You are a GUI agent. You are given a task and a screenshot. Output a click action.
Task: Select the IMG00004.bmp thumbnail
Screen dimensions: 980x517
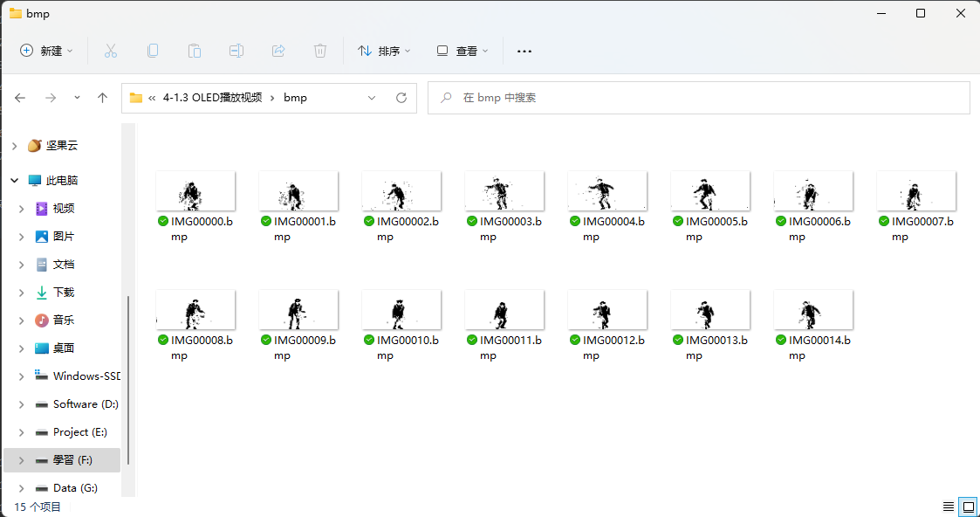pos(607,190)
